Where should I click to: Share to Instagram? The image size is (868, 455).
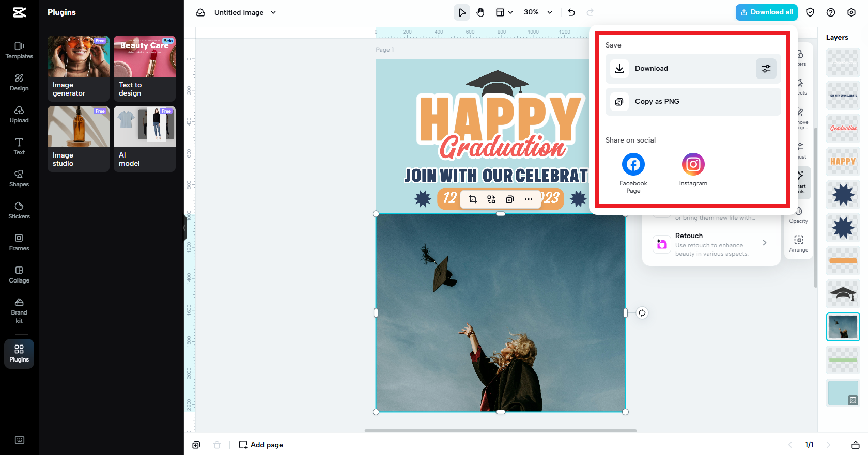coord(693,165)
